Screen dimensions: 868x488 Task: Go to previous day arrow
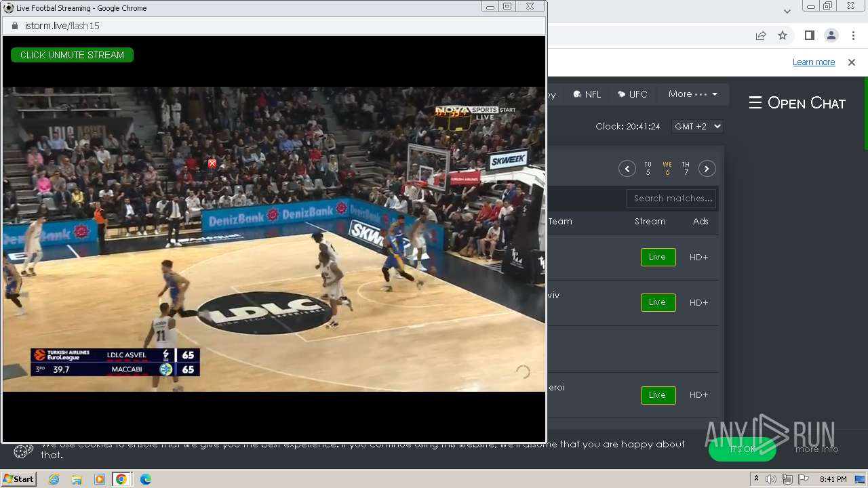click(627, 169)
